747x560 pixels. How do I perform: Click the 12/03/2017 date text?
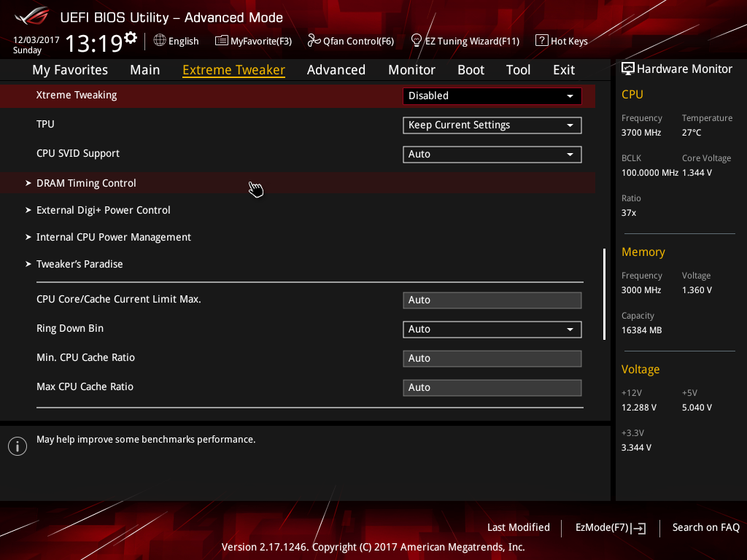click(36, 40)
